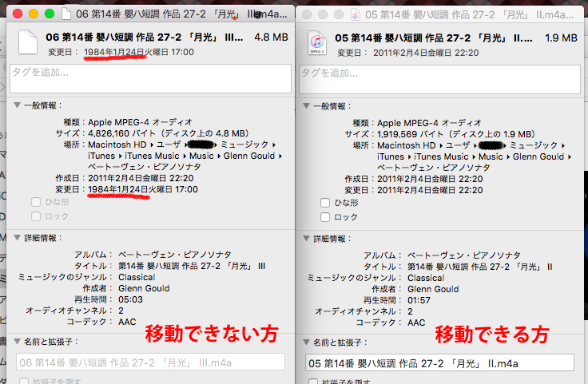This screenshot has width=588, height=384.
Task: Click the genre Classical in the 05 file window
Action: [x=426, y=278]
